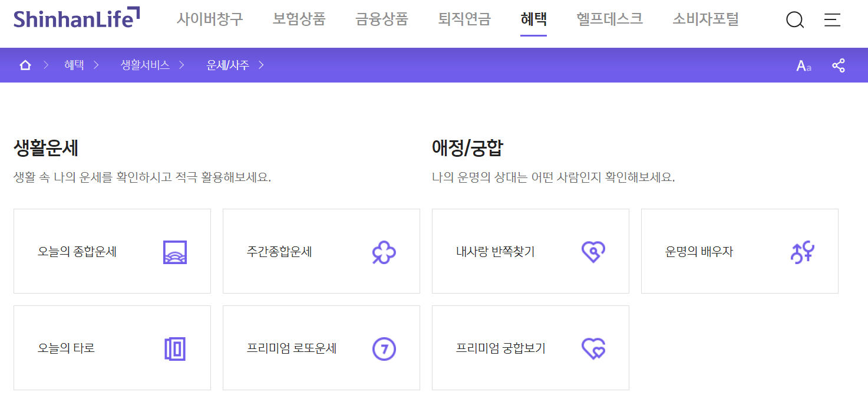Click the share icon in the breadcrumb bar
868x405 pixels.
click(x=839, y=65)
